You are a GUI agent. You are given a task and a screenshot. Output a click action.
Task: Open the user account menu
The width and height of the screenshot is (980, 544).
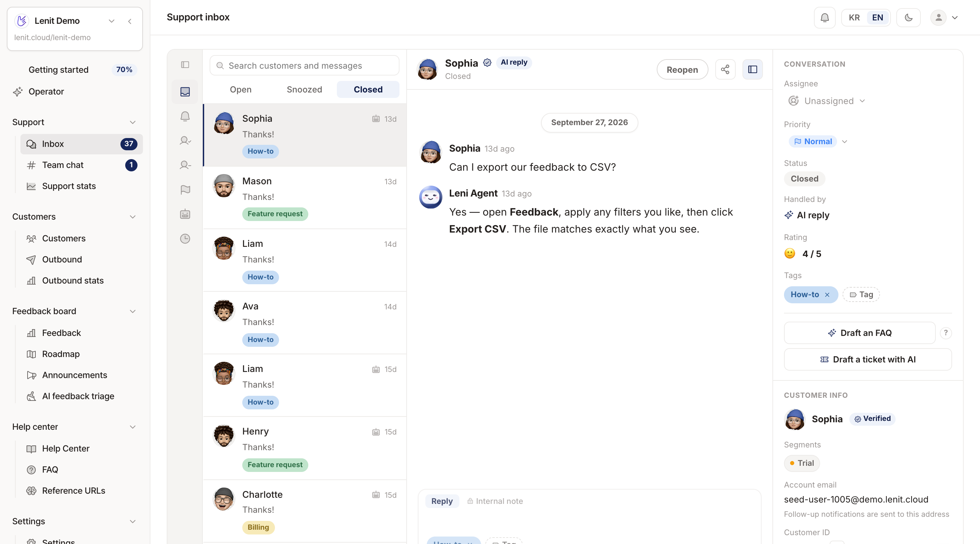coord(944,17)
